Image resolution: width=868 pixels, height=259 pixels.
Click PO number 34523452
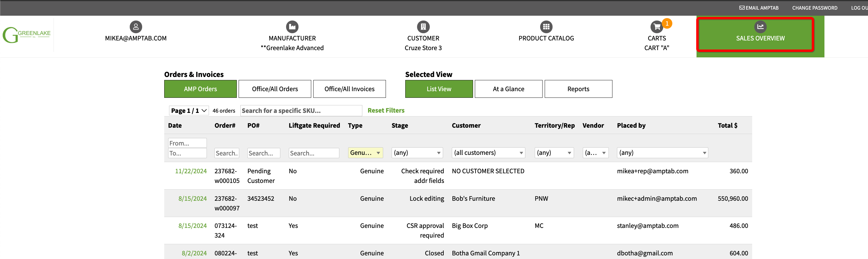coord(261,198)
